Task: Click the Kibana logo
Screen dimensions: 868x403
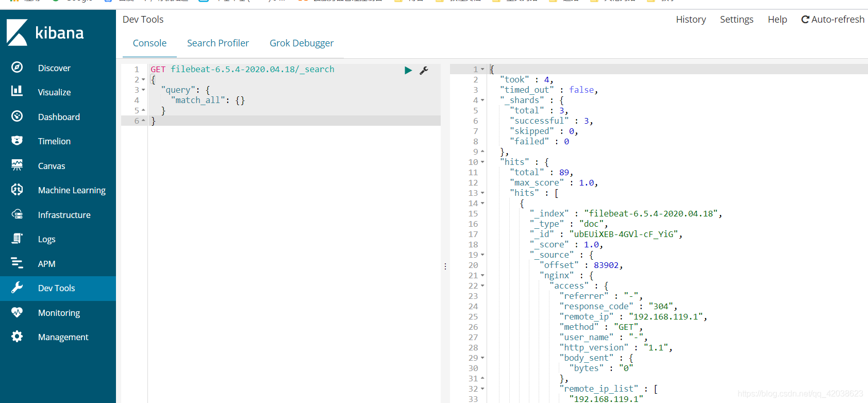Action: tap(45, 32)
